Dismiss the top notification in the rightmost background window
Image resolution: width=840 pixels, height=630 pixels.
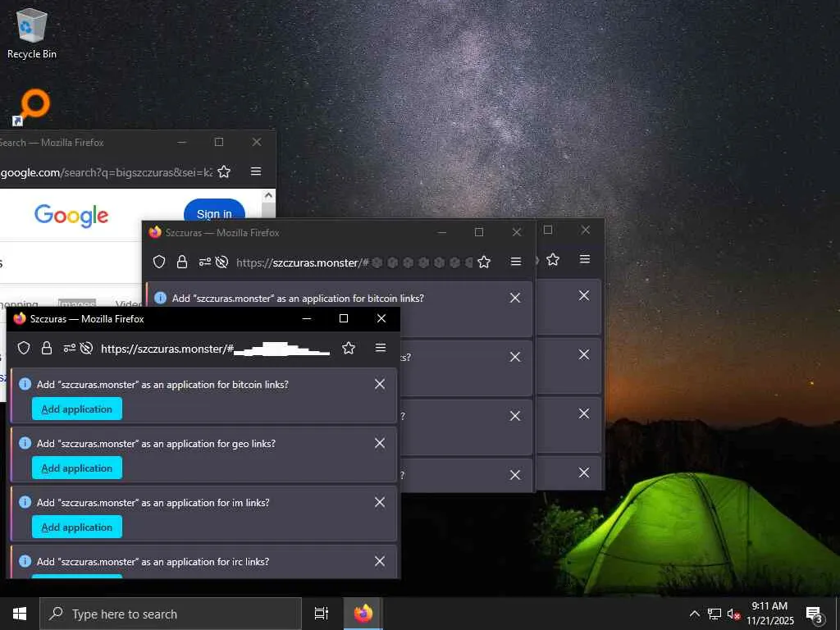pos(584,295)
